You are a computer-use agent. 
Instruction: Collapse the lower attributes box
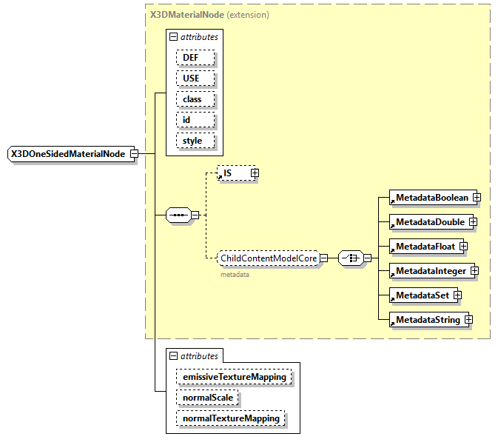coord(173,356)
